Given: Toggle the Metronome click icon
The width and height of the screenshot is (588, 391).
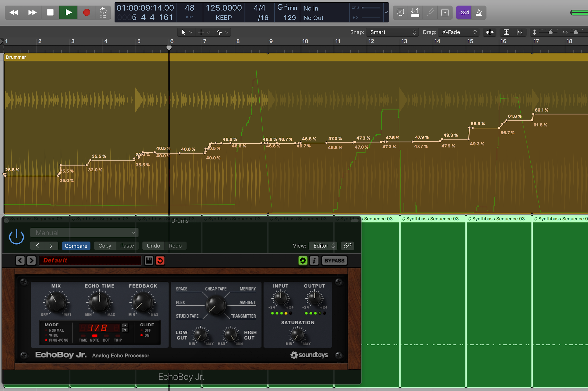Looking at the screenshot, I should pos(479,12).
